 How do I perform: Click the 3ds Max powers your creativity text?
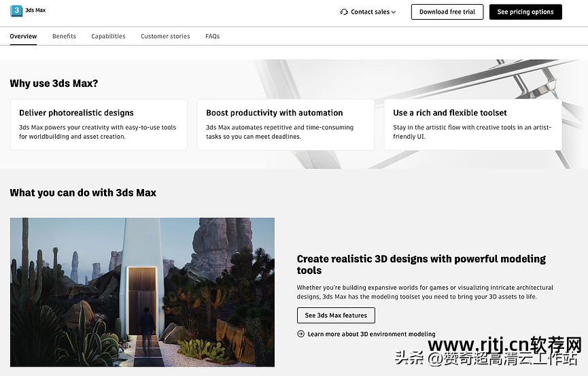pyautogui.click(x=97, y=132)
